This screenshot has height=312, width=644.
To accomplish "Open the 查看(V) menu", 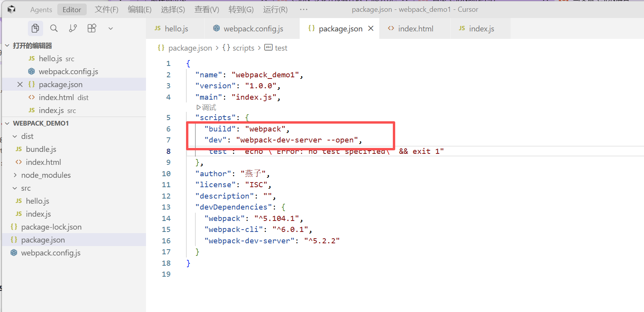I will (x=207, y=9).
